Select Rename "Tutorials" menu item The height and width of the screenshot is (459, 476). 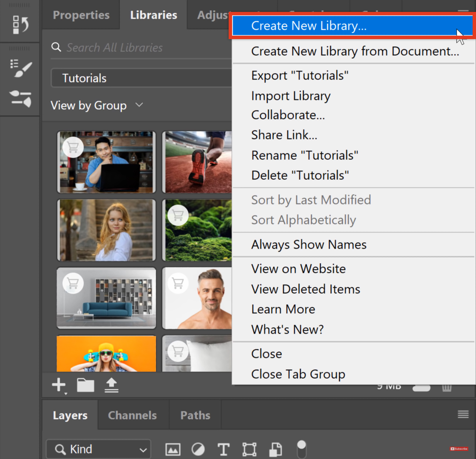(x=354, y=156)
